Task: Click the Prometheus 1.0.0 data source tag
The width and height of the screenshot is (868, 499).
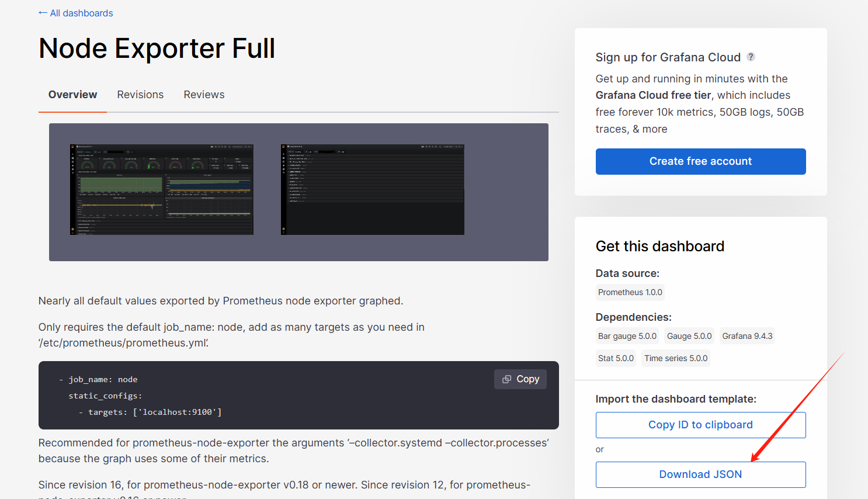Action: pos(630,292)
